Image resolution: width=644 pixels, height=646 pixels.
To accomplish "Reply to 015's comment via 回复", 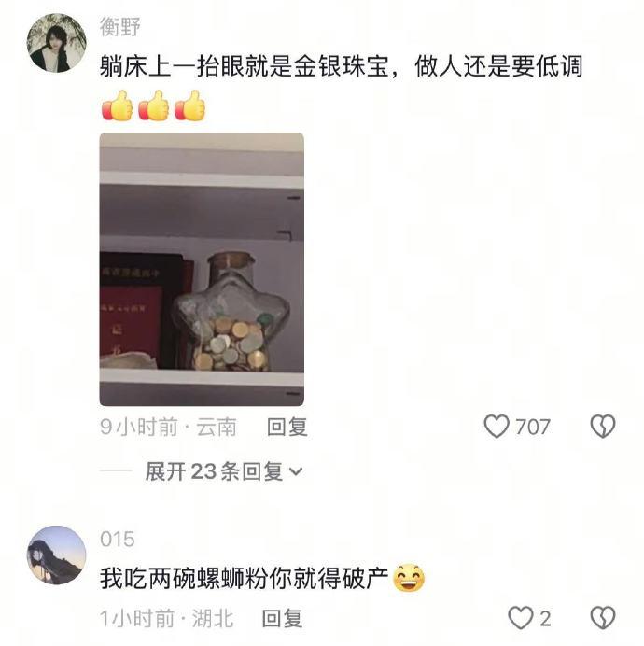I will tap(282, 618).
